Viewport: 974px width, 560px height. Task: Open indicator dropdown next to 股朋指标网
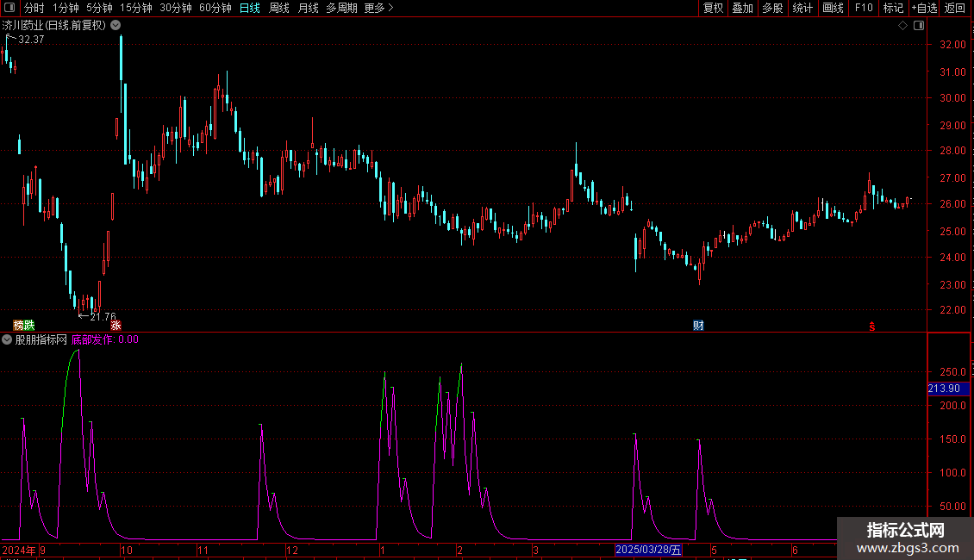tap(7, 339)
